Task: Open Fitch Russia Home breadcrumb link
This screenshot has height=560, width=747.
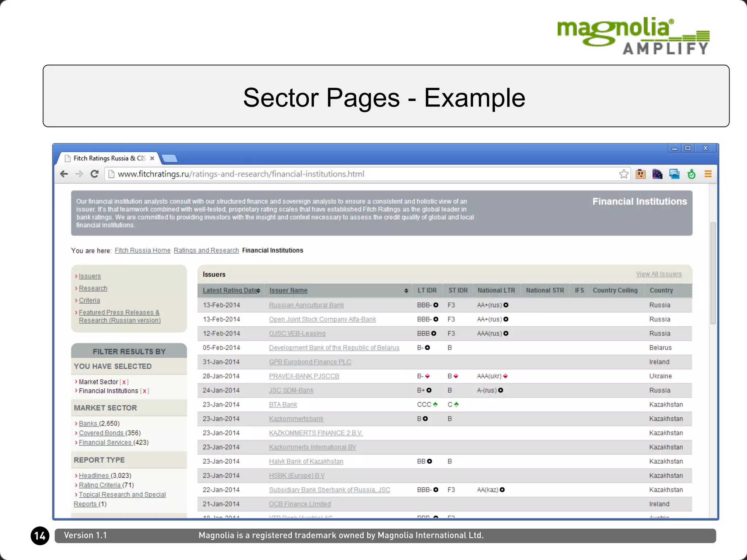Action: [143, 250]
